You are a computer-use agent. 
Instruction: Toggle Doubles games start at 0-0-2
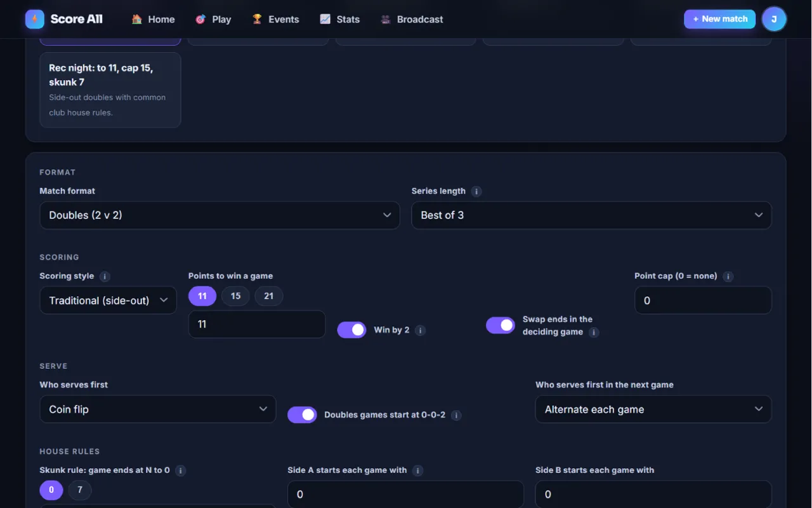[x=302, y=415]
